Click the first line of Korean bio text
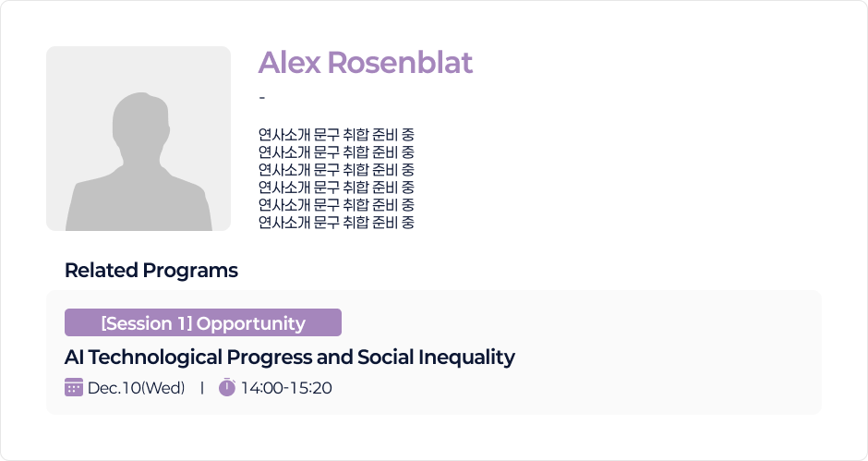 coord(336,135)
